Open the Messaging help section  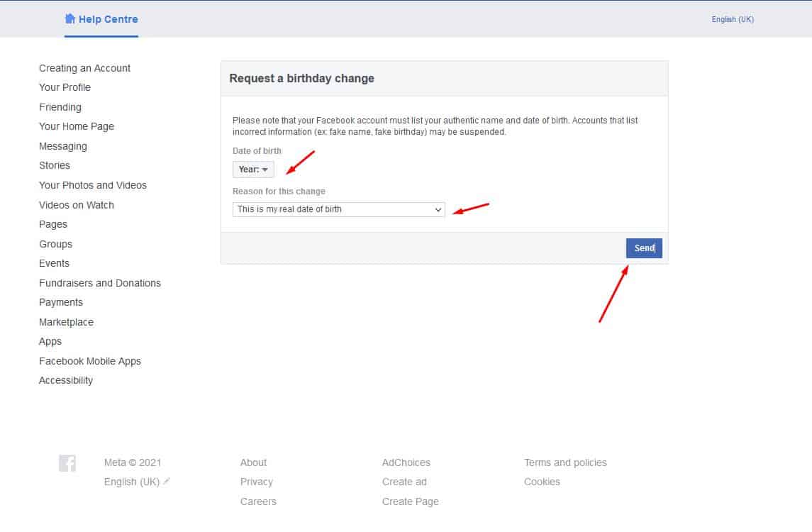coord(62,146)
